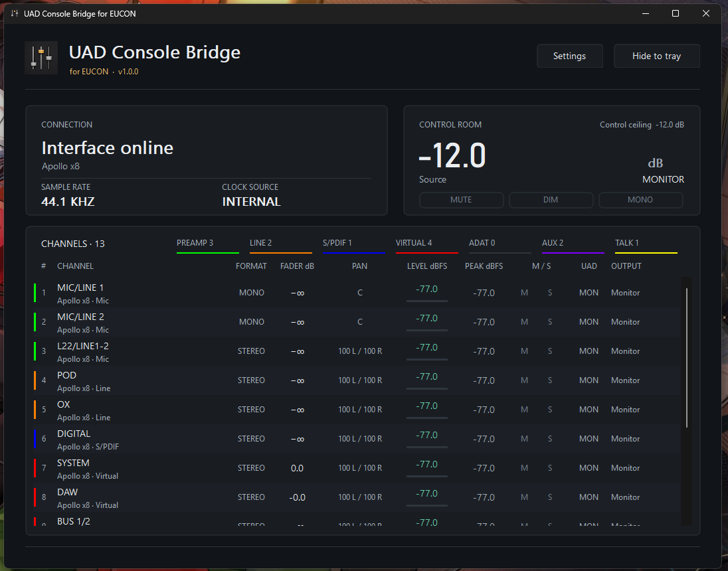The width and height of the screenshot is (728, 571).
Task: Select the S/PDIF 1 filter tab
Action: [x=354, y=245]
